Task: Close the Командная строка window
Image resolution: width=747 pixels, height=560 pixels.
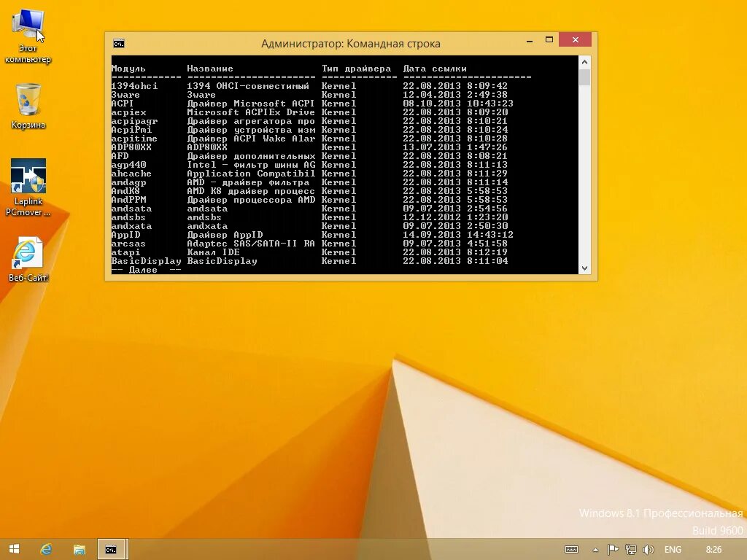Action: pyautogui.click(x=575, y=39)
